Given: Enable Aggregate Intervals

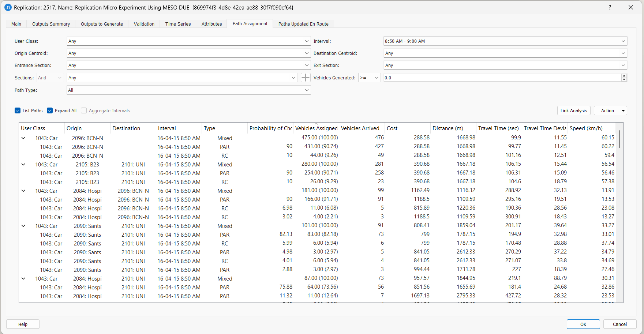Looking at the screenshot, I should point(84,110).
